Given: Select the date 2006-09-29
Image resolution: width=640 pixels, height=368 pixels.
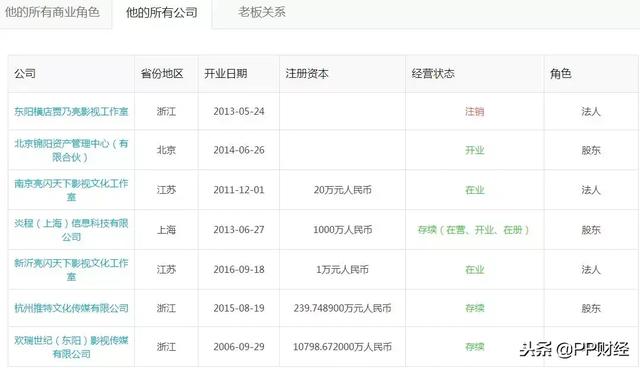Looking at the screenshot, I should (x=239, y=347).
